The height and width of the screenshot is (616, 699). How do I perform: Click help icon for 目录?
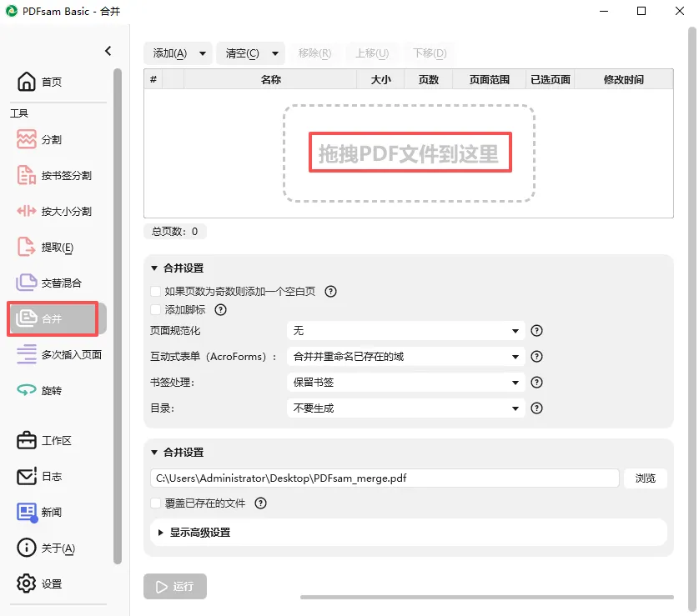pos(536,408)
